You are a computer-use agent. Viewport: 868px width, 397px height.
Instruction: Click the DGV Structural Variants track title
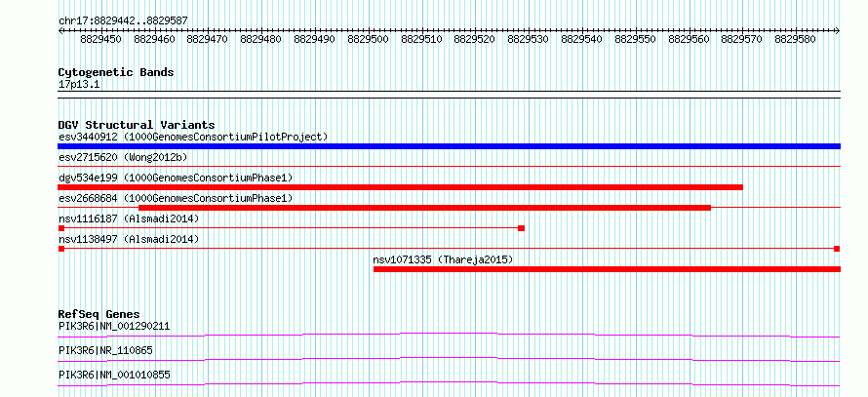[137, 125]
